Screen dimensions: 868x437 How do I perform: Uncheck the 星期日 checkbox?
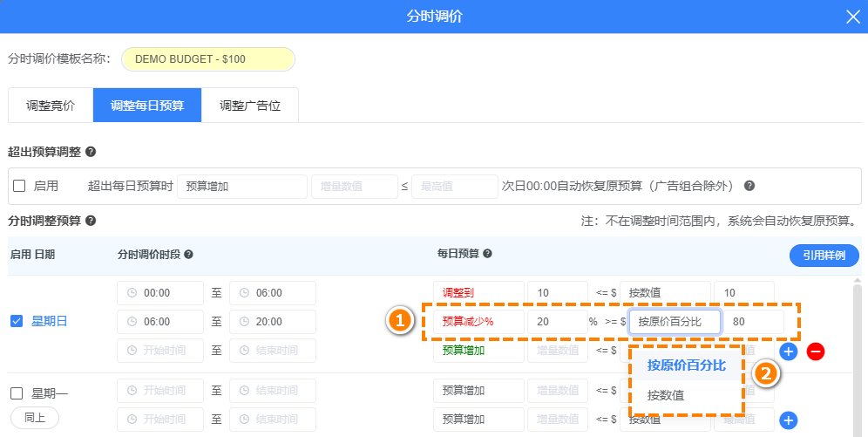pyautogui.click(x=17, y=321)
